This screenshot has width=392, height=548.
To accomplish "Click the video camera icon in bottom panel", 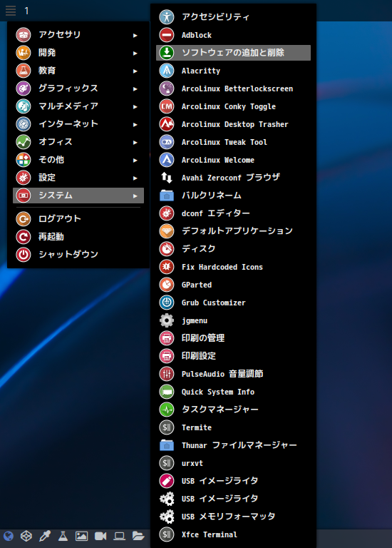I will [x=100, y=536].
